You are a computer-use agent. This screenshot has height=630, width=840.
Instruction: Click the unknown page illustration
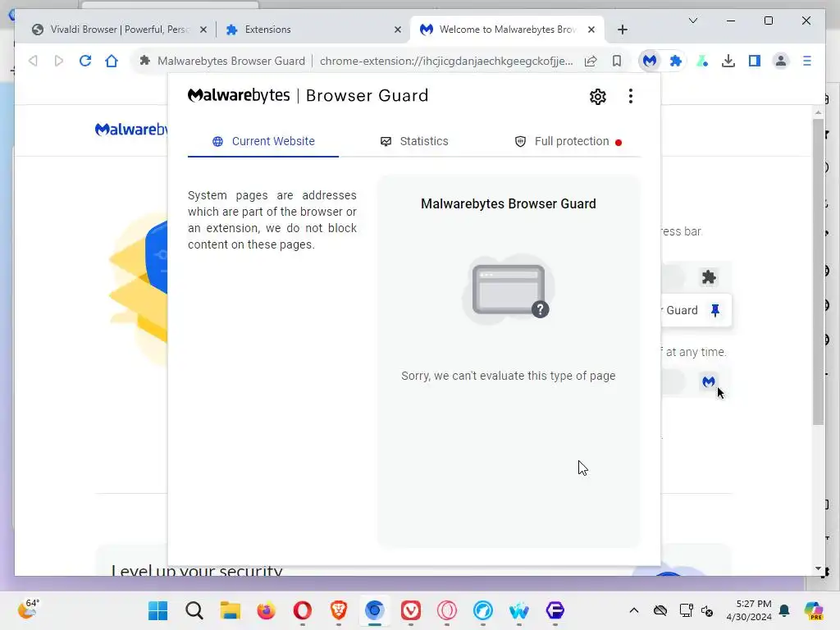509,290
